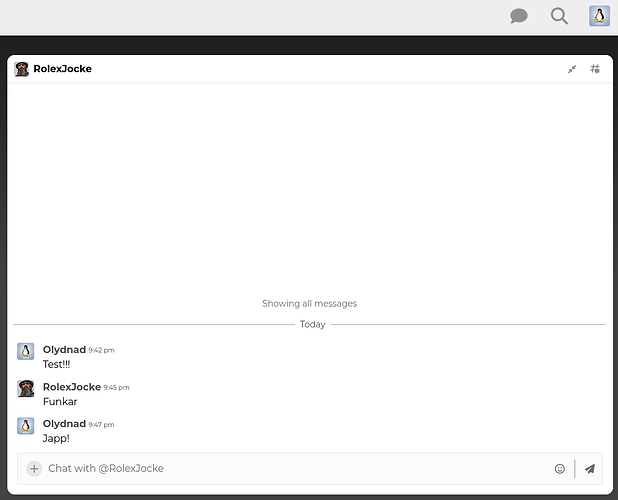Open the penguin profile avatar in top bar
The width and height of the screenshot is (618, 500).
[599, 16]
